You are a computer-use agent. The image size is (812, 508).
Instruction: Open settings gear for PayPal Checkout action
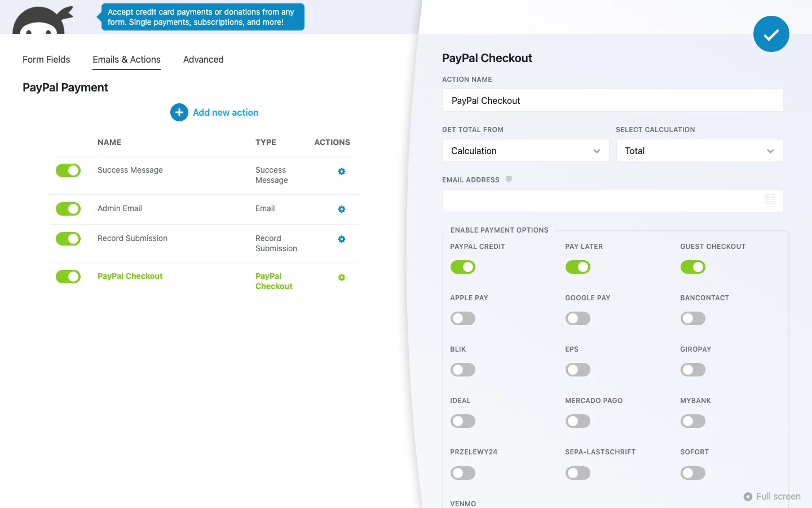click(342, 277)
